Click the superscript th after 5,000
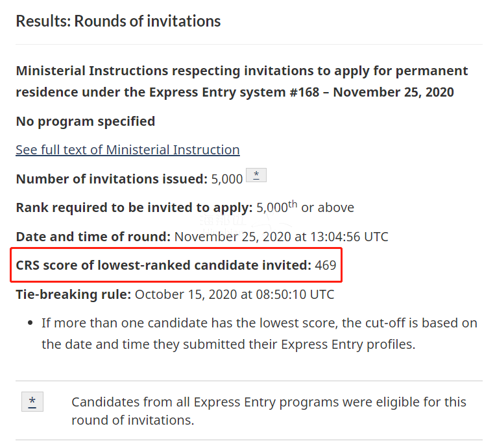Viewport: 495px width, 448px height. point(293,204)
